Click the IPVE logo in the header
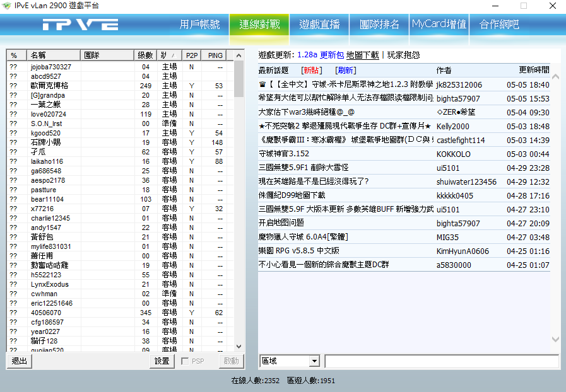Image resolution: width=566 pixels, height=392 pixels. (x=80, y=25)
